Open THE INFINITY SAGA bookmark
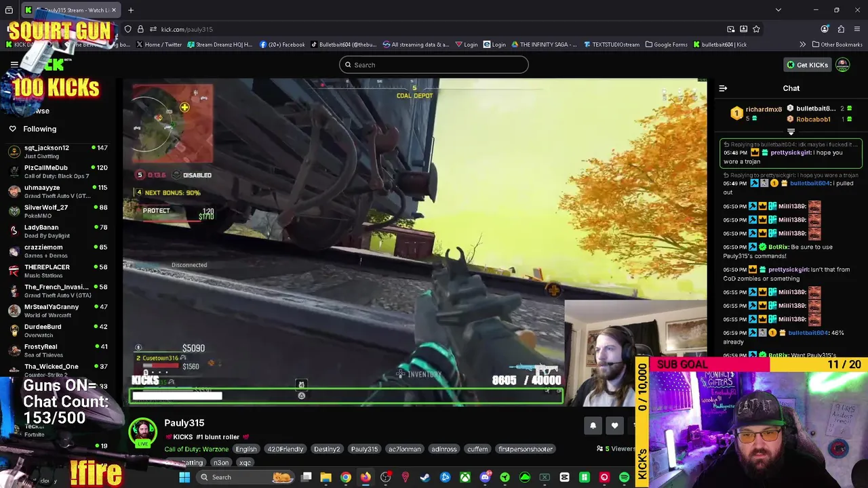This screenshot has height=488, width=868. (545, 45)
